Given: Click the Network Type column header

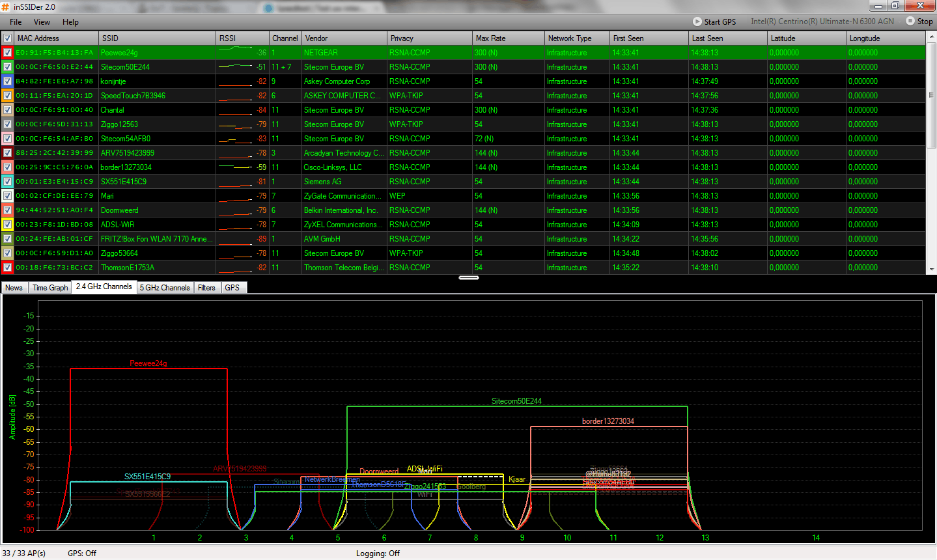Looking at the screenshot, I should (x=577, y=38).
